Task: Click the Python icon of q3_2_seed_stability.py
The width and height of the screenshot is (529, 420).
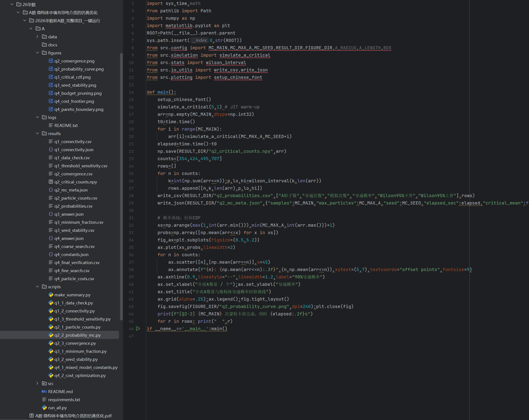Action: coord(51,359)
